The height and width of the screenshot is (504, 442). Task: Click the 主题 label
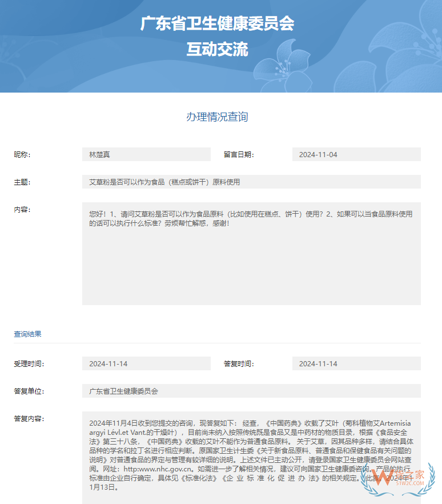22,182
